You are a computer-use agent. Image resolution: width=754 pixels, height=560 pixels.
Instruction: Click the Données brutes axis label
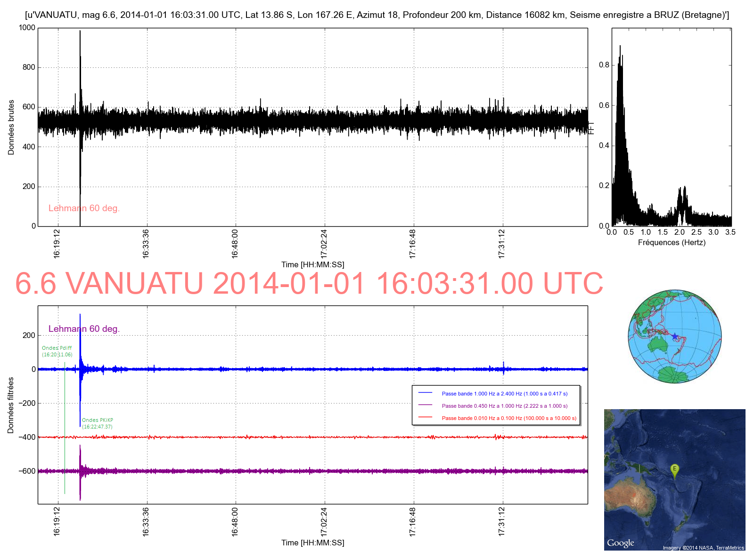(x=11, y=127)
